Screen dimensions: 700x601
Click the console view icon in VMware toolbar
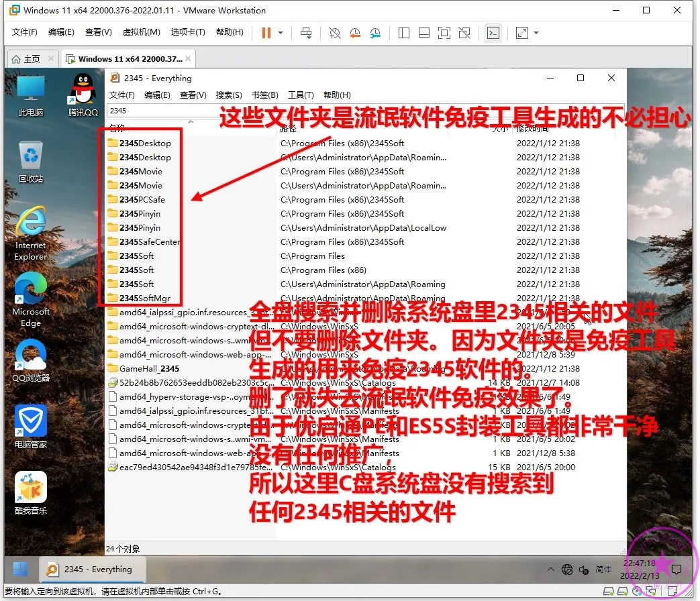(493, 32)
